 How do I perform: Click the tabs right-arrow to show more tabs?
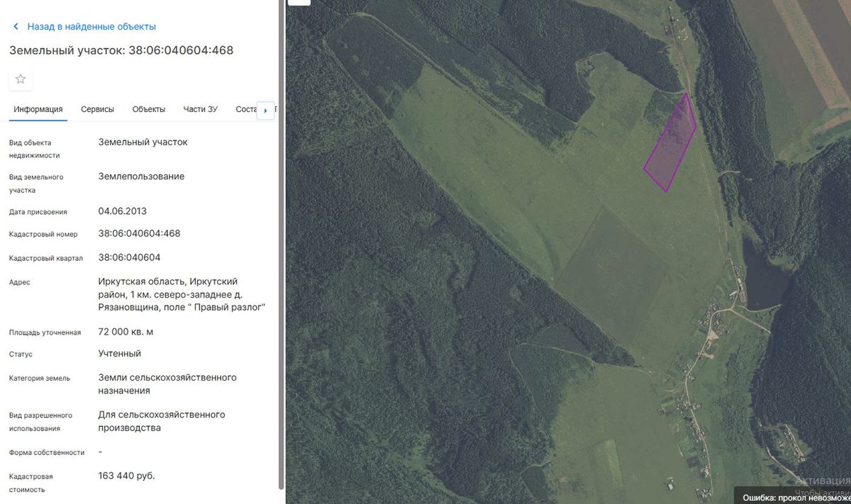click(265, 111)
